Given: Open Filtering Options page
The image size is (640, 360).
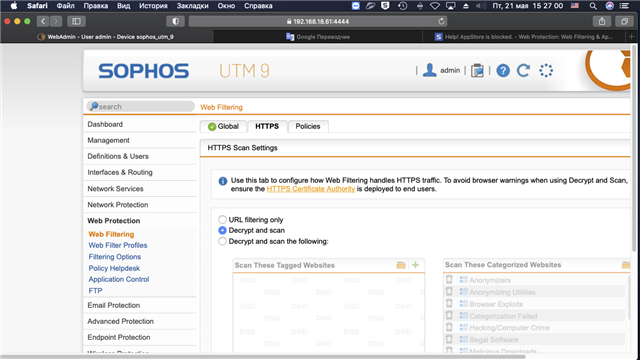Looking at the screenshot, I should click(x=115, y=257).
